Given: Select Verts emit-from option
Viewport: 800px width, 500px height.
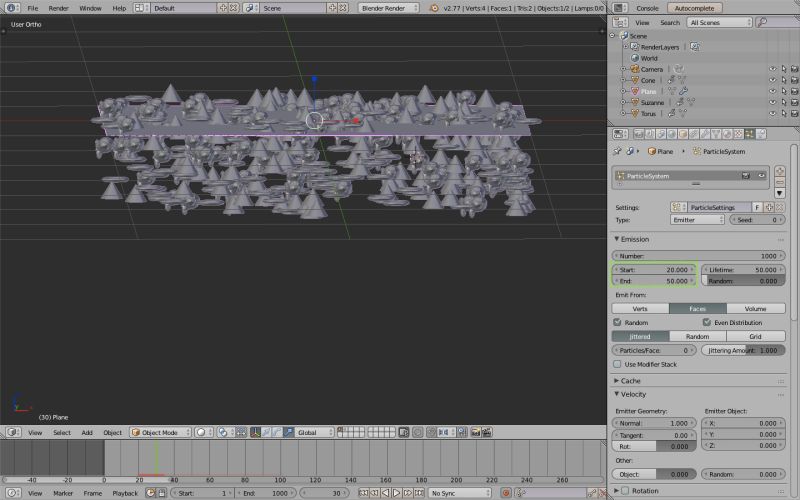Looking at the screenshot, I should click(640, 309).
